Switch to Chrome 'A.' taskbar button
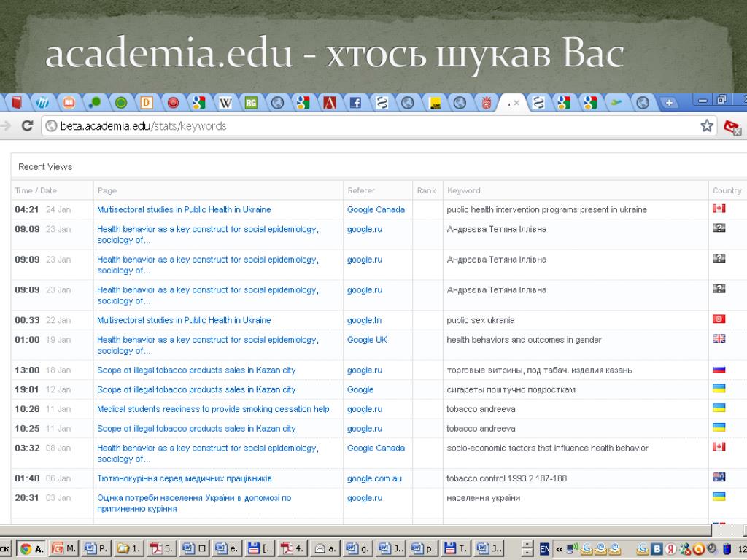747x560 pixels. tap(31, 548)
